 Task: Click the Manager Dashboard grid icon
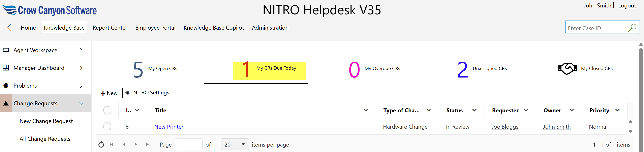click(6, 68)
